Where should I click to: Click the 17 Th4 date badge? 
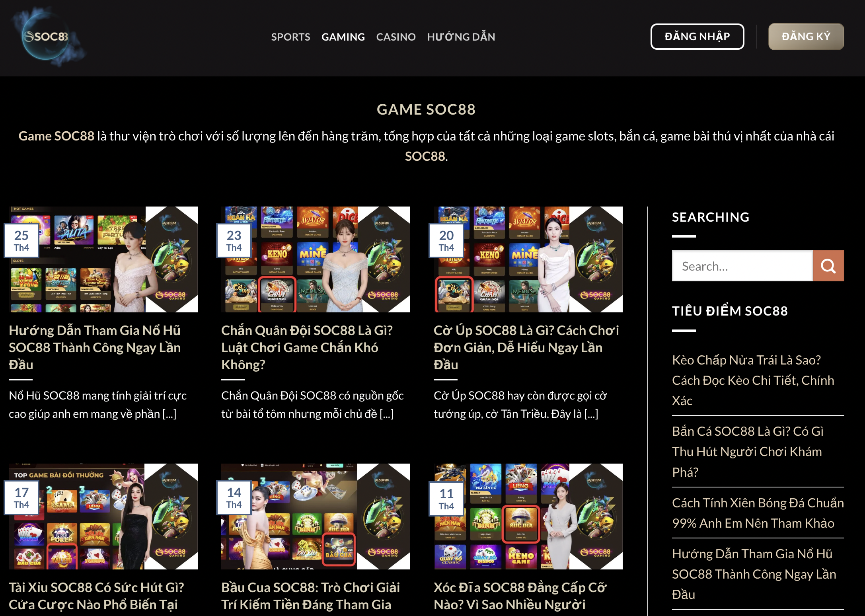pyautogui.click(x=21, y=497)
